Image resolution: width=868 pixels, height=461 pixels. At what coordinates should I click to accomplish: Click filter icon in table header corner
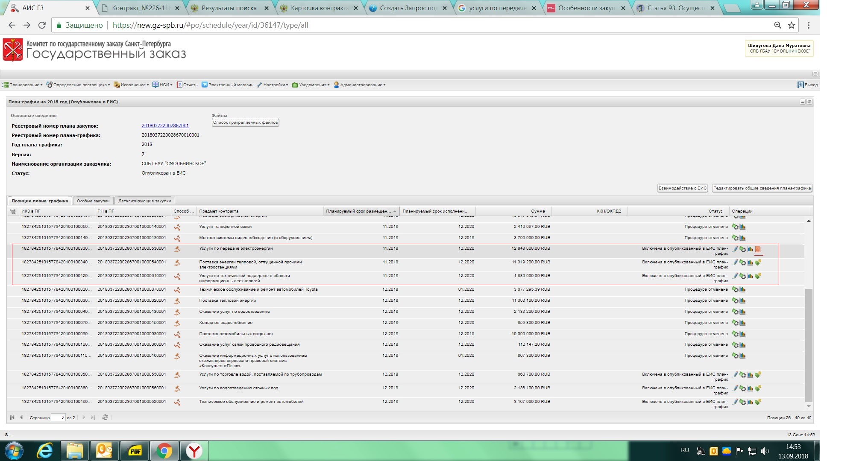coord(13,211)
